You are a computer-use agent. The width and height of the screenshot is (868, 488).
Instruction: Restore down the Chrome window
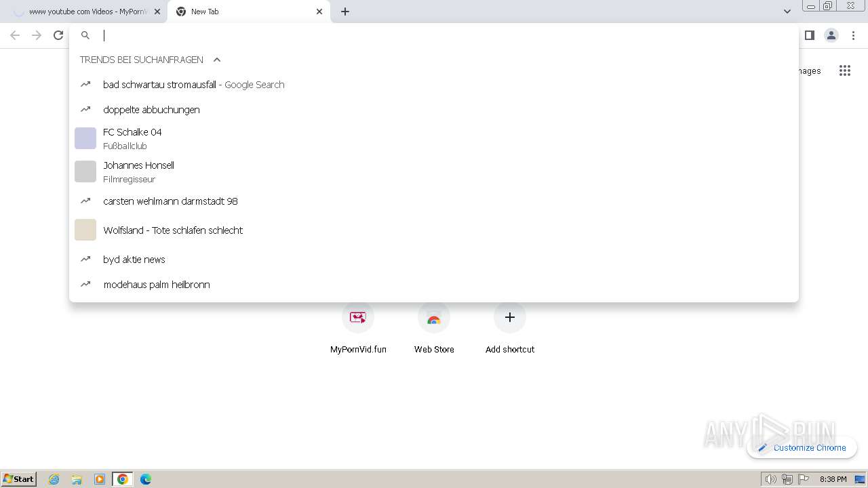click(828, 6)
